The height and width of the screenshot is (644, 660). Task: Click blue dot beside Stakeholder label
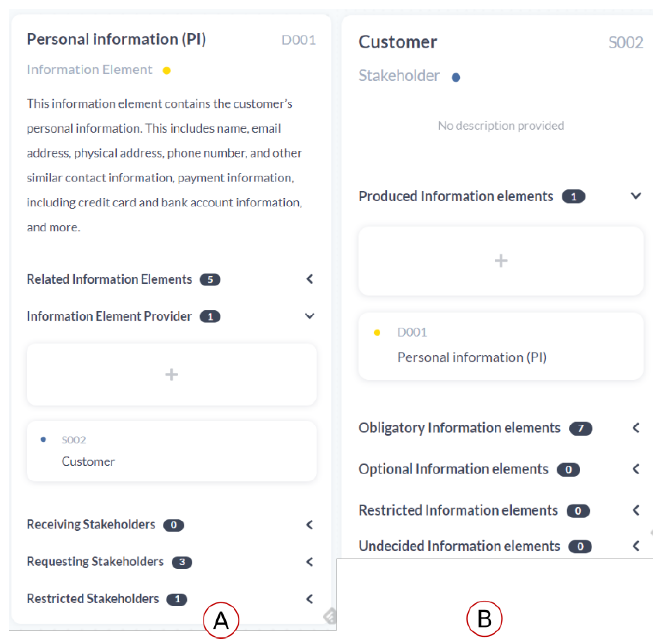click(456, 78)
